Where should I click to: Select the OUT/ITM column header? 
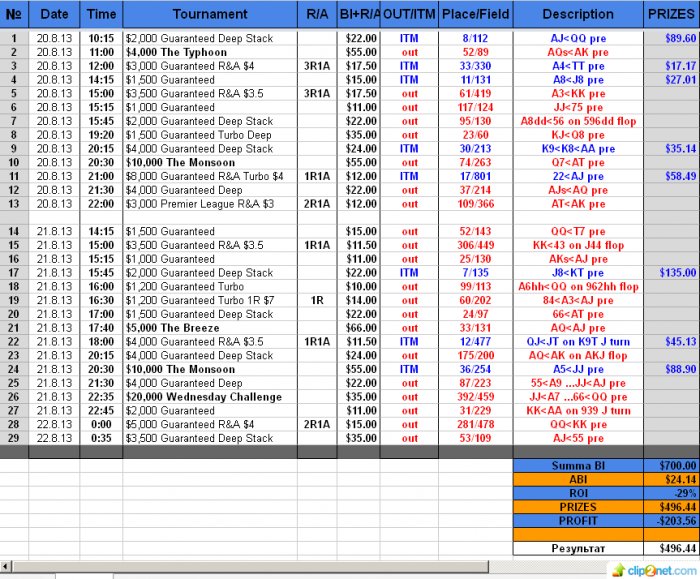[x=409, y=14]
